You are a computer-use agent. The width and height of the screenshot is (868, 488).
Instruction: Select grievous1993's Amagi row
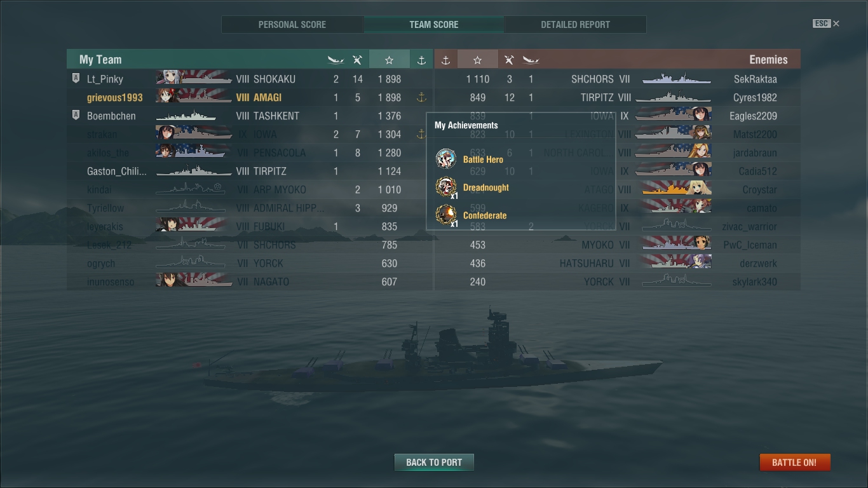(x=250, y=97)
